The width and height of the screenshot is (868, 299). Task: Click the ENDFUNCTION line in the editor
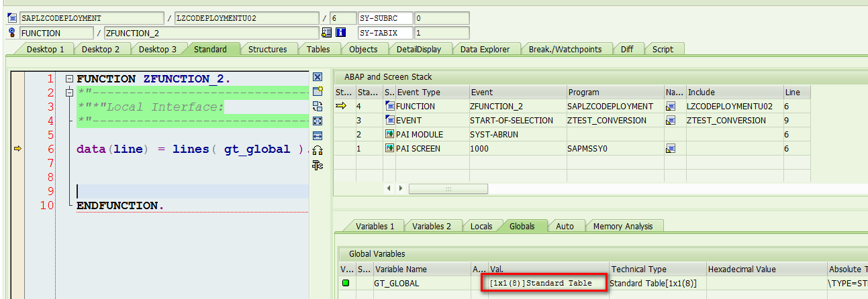121,204
